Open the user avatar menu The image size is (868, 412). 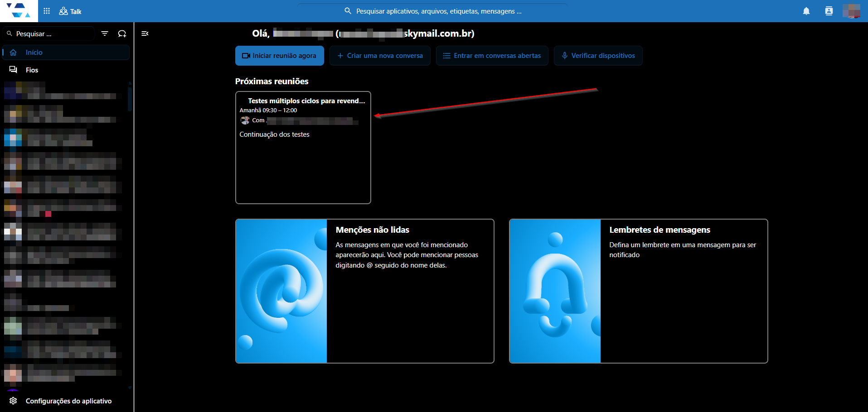851,11
